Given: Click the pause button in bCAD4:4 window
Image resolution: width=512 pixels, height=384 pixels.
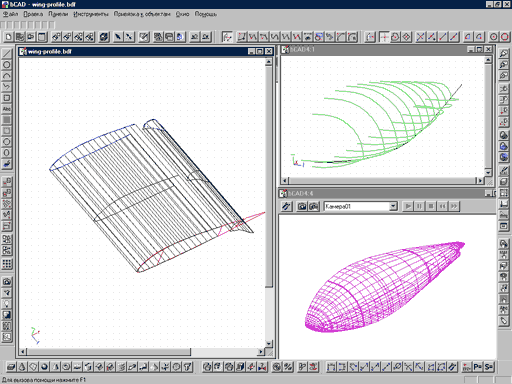Looking at the screenshot, I should click(x=419, y=206).
